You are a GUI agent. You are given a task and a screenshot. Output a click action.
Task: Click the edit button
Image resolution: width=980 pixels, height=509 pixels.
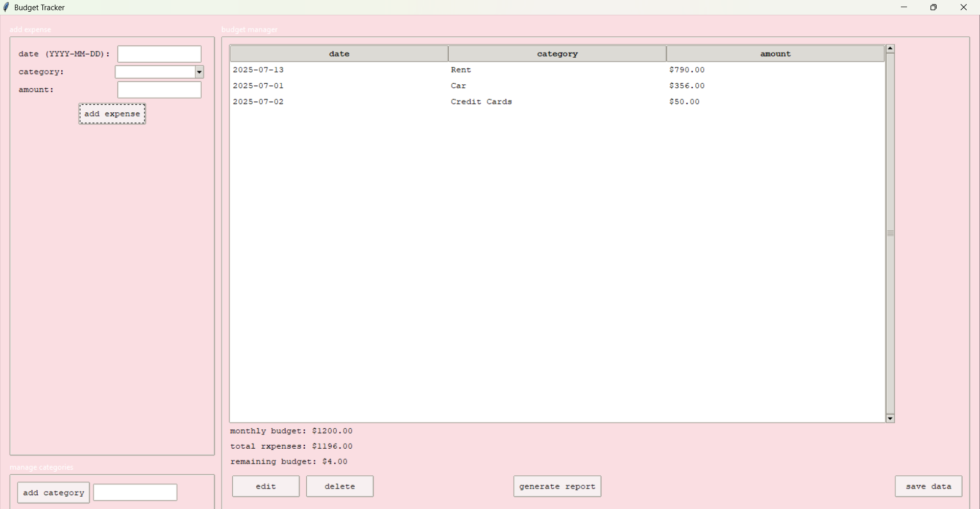tap(266, 487)
